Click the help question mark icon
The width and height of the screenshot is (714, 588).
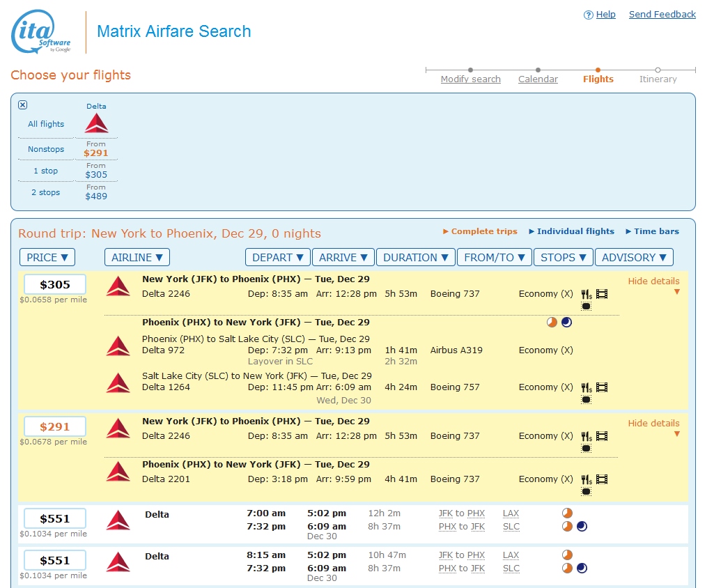[589, 15]
